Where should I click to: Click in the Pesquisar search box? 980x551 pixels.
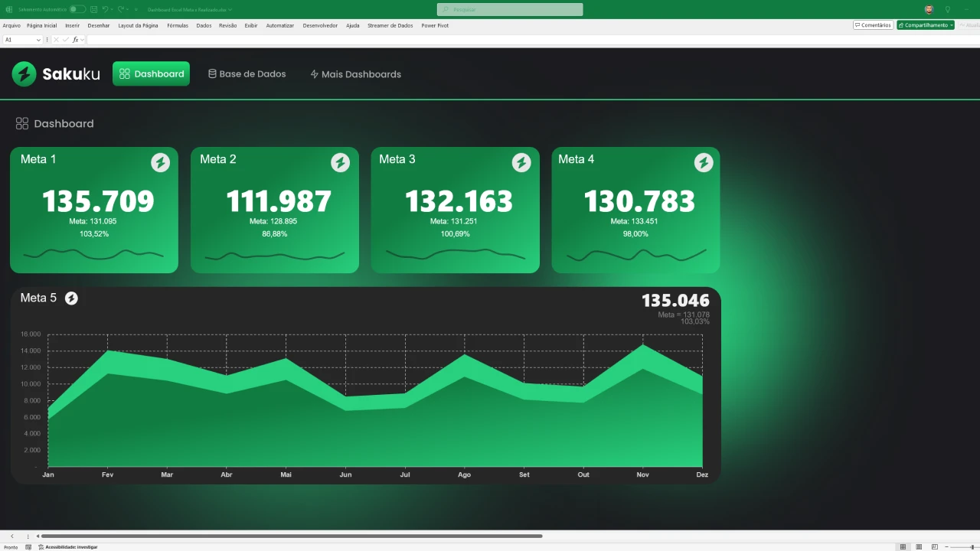[510, 9]
